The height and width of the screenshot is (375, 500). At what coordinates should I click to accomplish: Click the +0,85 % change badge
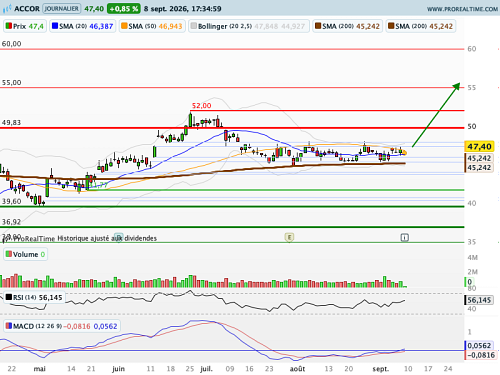(124, 9)
